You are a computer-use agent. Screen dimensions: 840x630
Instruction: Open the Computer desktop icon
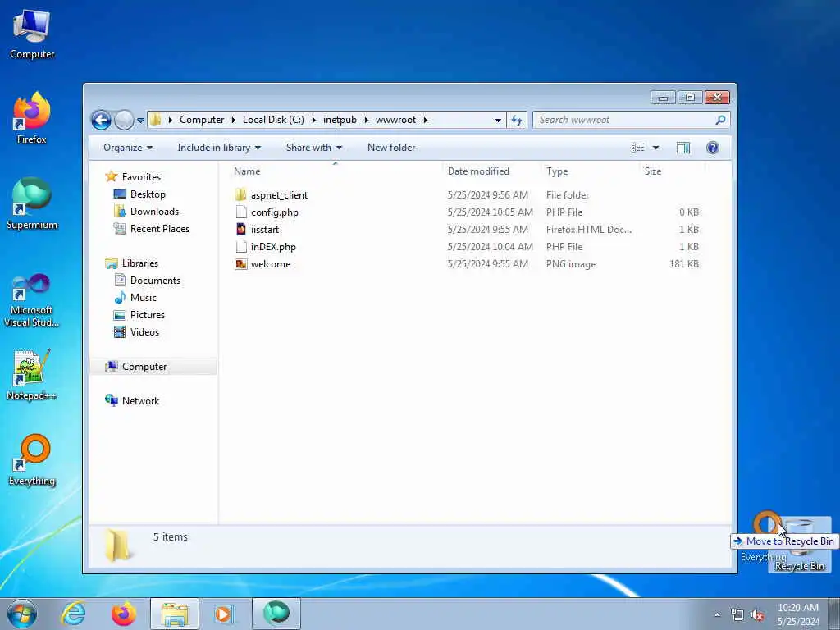(x=32, y=34)
